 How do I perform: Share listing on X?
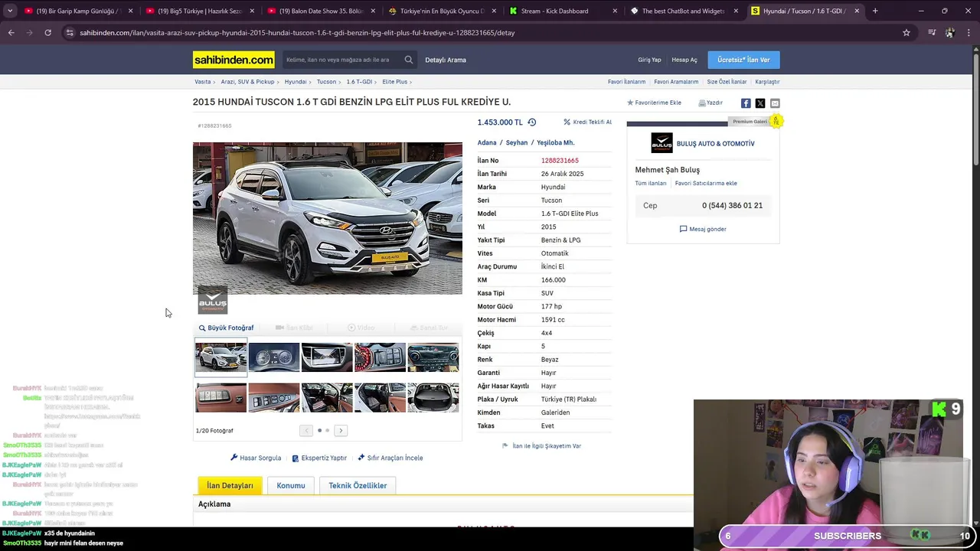pyautogui.click(x=760, y=103)
